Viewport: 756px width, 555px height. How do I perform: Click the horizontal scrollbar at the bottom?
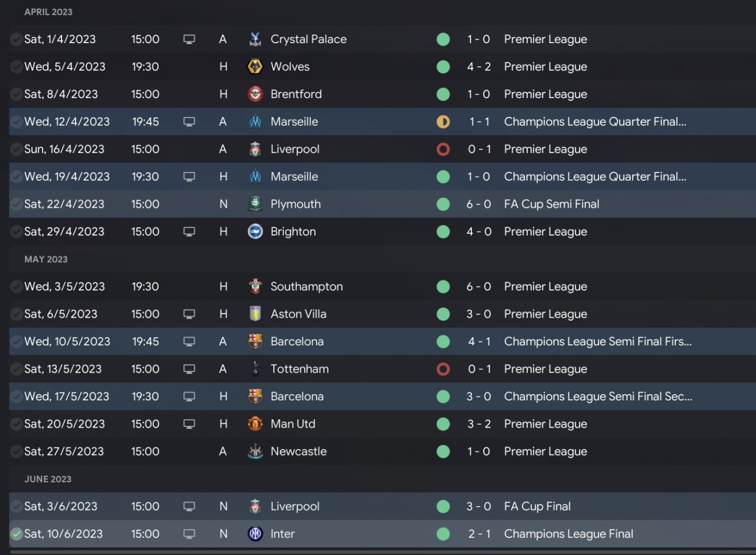tap(378, 553)
